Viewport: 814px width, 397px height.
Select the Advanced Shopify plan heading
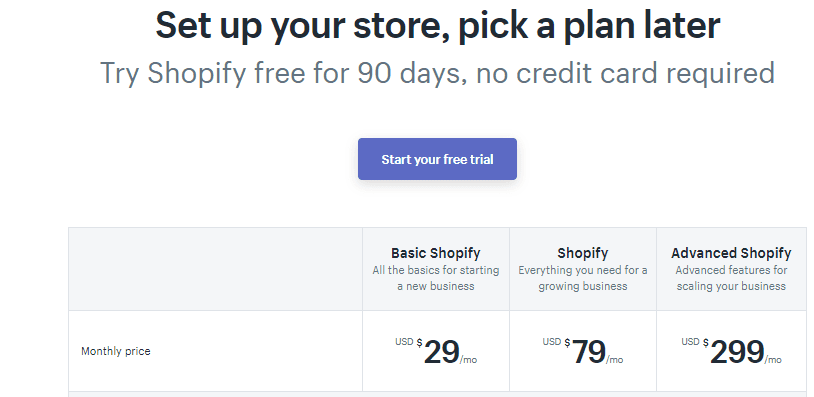731,253
